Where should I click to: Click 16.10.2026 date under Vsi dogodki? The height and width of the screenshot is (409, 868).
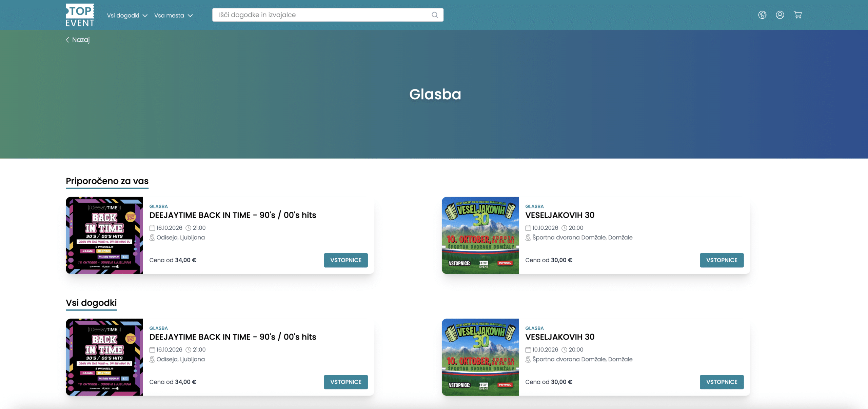(170, 350)
